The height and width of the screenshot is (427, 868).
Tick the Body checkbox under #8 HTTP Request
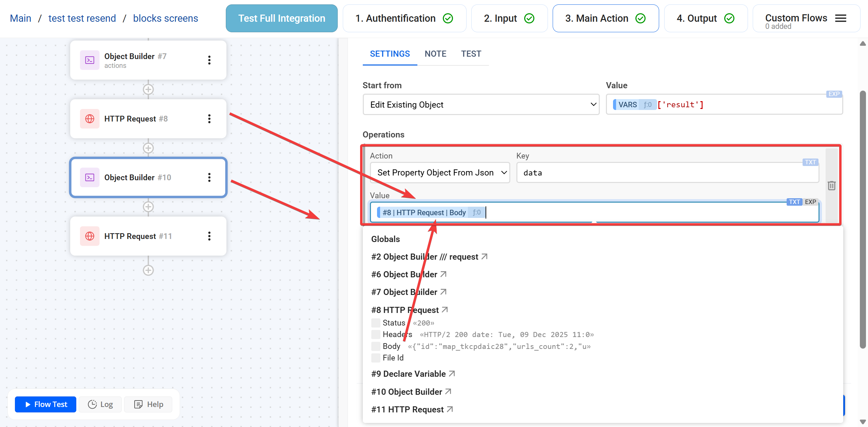click(x=375, y=346)
